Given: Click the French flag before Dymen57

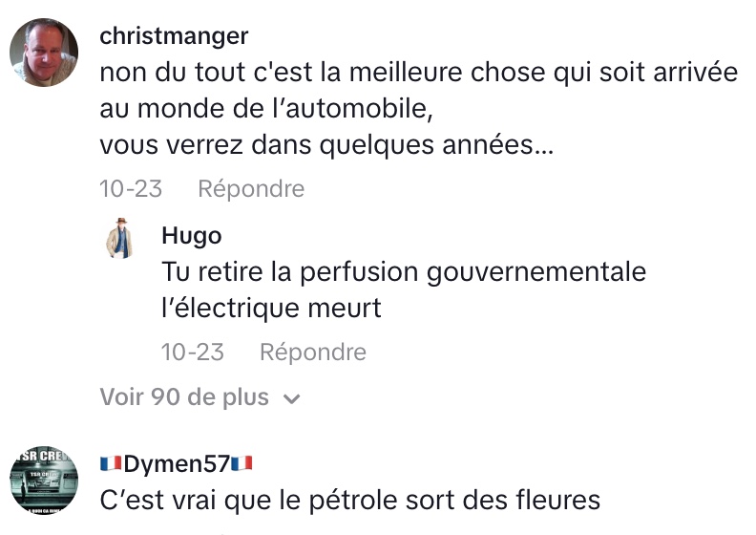Looking at the screenshot, I should 111,464.
